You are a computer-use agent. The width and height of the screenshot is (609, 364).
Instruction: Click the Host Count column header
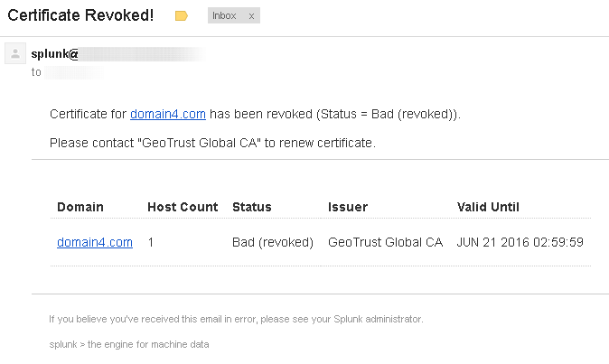pyautogui.click(x=183, y=207)
